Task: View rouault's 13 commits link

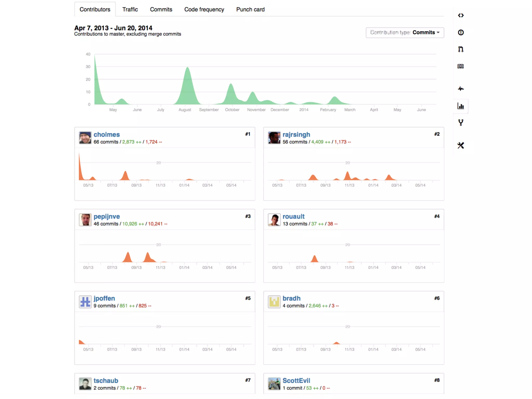Action: (295, 224)
